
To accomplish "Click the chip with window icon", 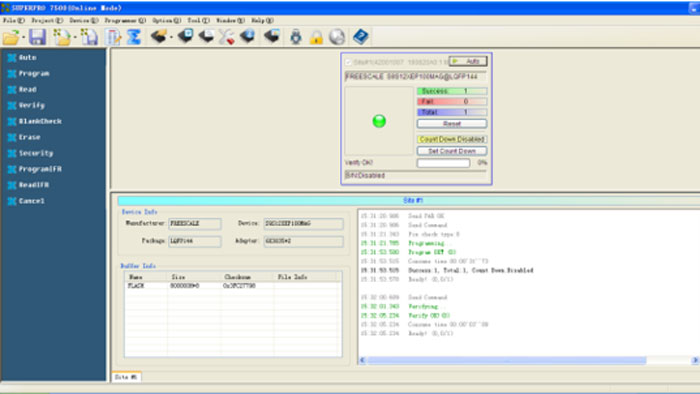I will [x=272, y=36].
